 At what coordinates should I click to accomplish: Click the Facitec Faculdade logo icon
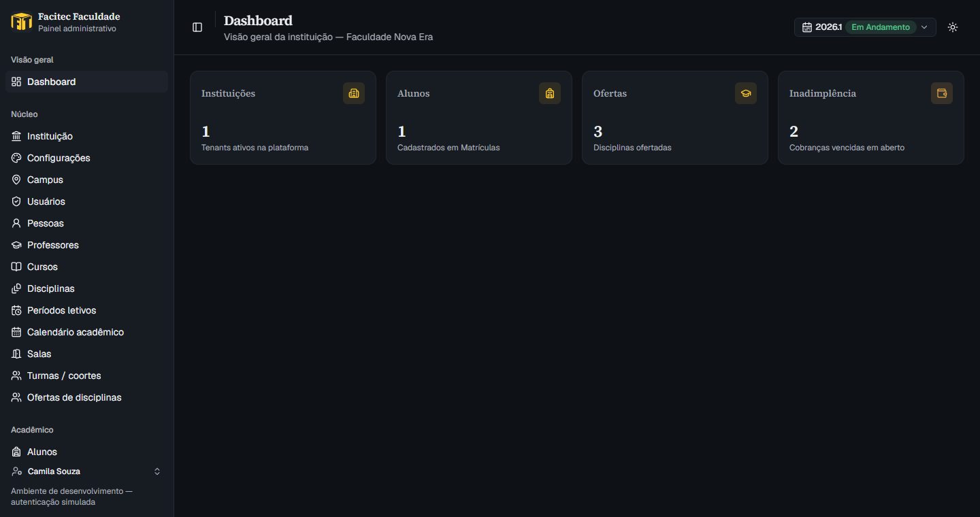coord(22,22)
